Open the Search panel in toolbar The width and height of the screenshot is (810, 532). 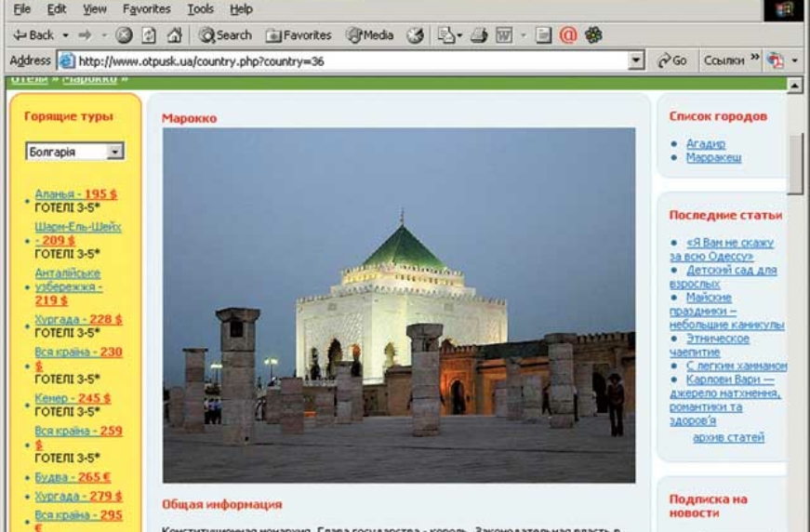pyautogui.click(x=225, y=35)
